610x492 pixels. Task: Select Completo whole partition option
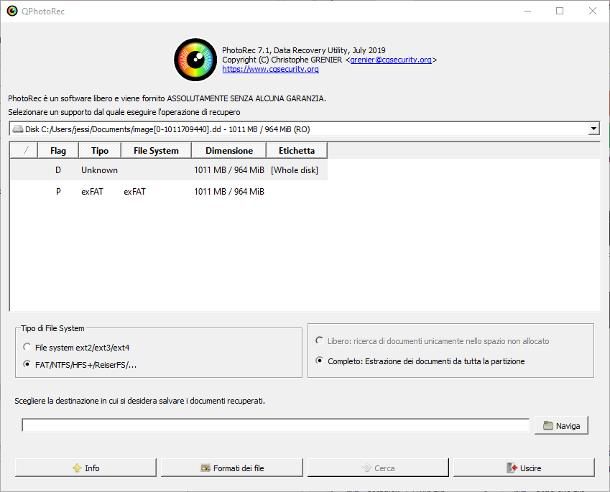[x=420, y=361]
